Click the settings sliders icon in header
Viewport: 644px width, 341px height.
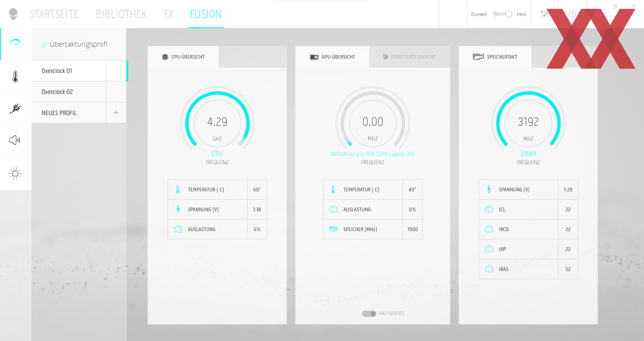544,14
